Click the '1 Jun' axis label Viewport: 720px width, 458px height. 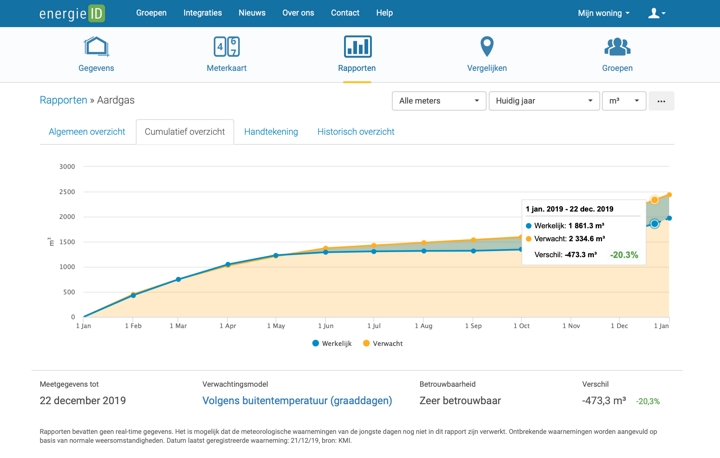326,326
